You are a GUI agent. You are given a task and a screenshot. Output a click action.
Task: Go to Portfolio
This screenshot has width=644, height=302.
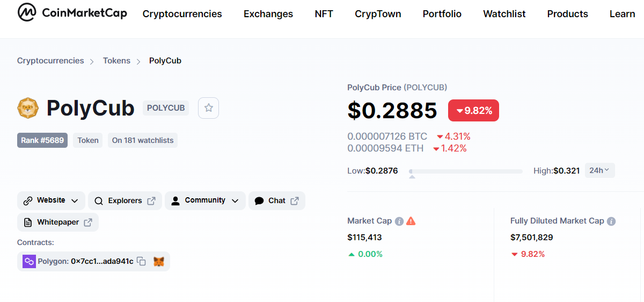click(x=442, y=14)
